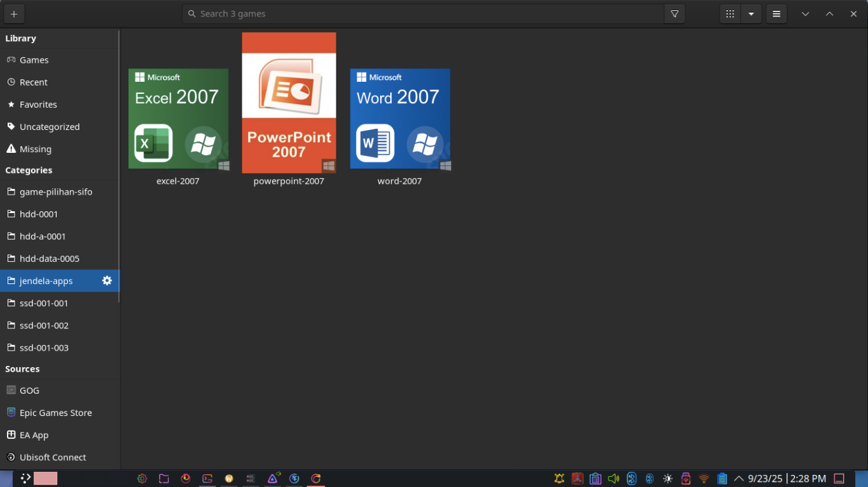Open the hamburger main menu
Screen dimensions: 868x487
[777, 14]
